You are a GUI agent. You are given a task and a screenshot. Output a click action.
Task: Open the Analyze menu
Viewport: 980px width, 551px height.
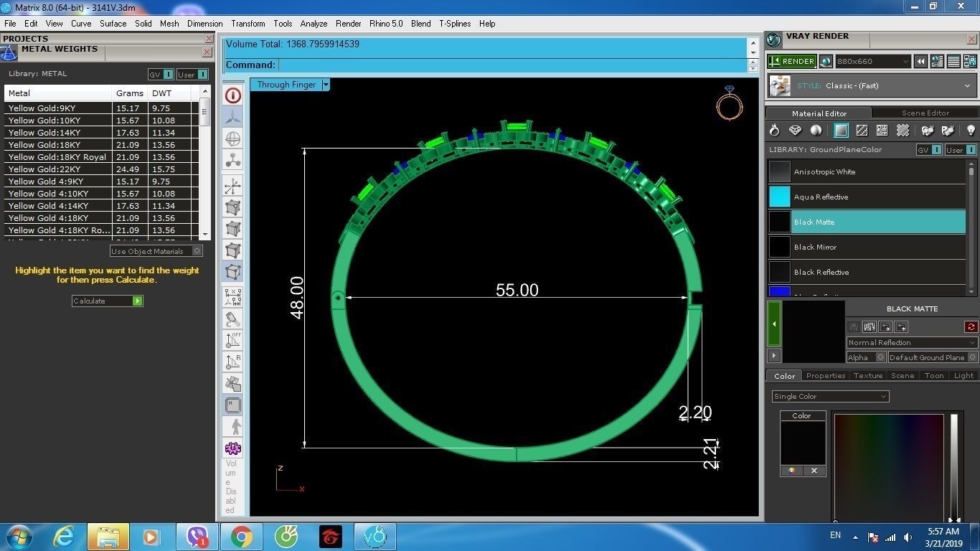point(314,24)
